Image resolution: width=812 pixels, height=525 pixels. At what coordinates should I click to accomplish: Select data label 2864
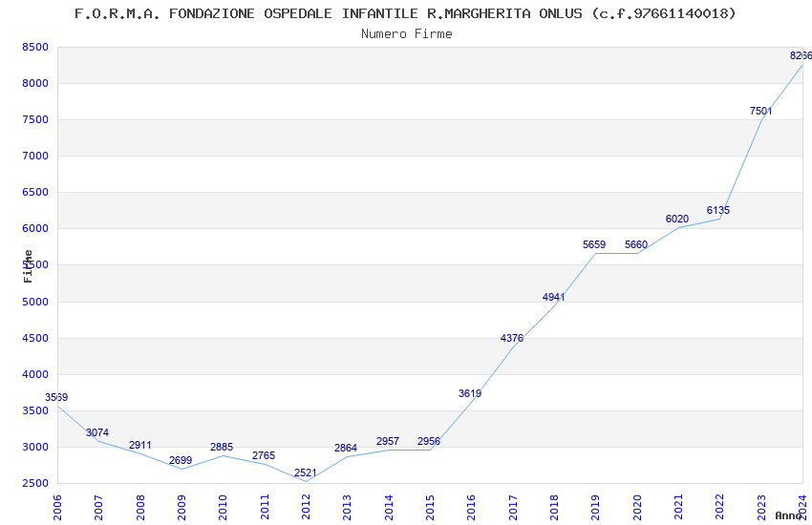(346, 448)
